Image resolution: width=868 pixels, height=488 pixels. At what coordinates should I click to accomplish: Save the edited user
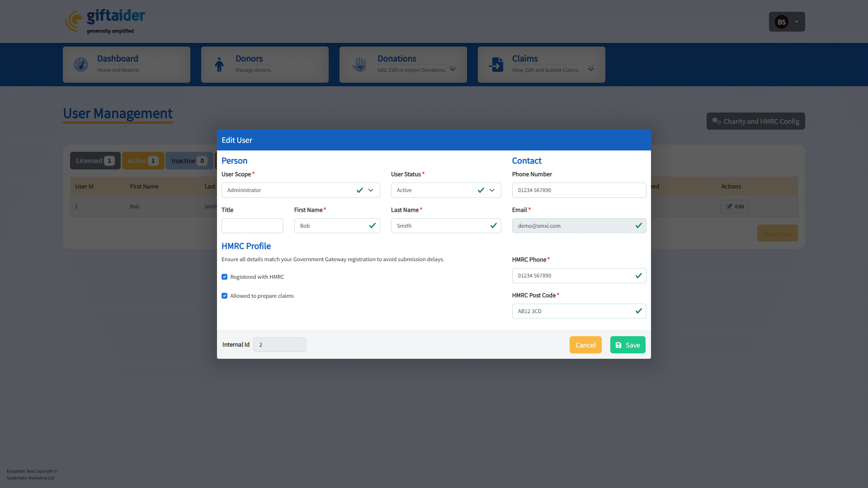coord(627,345)
